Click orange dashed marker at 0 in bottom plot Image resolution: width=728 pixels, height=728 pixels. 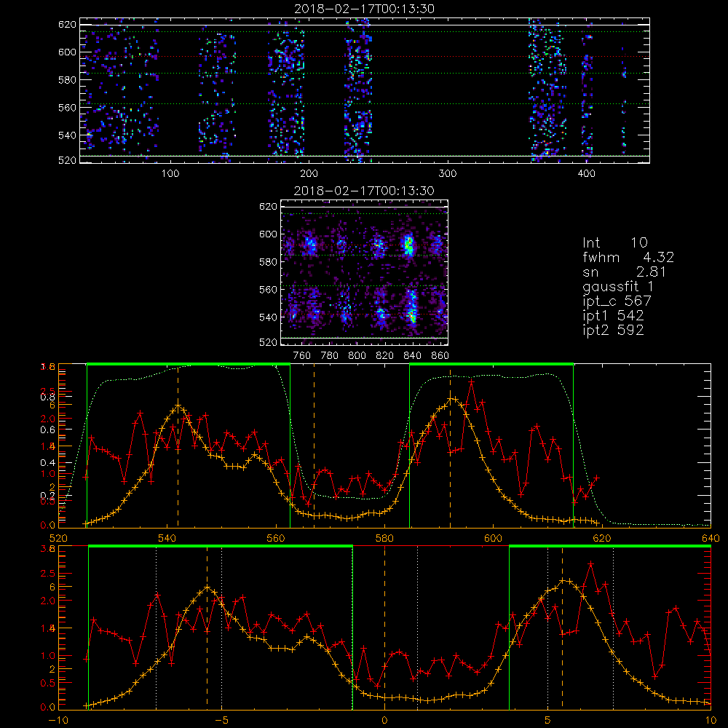click(385, 628)
